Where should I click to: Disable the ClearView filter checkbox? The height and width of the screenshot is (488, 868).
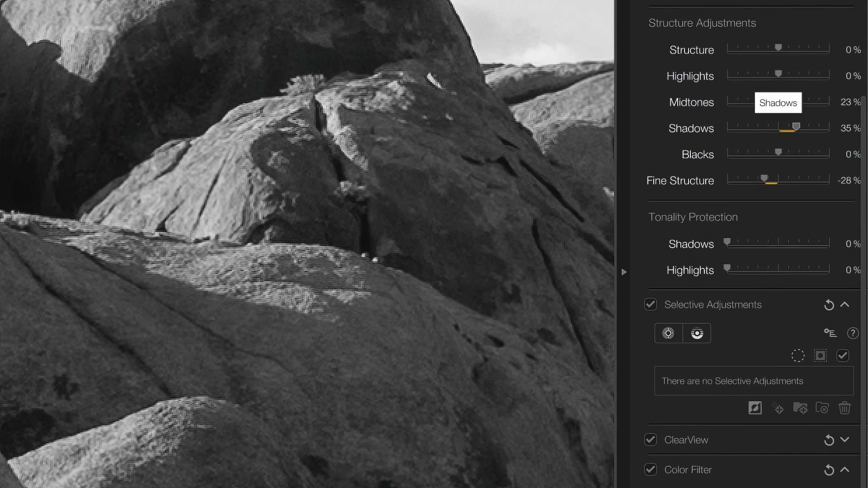651,439
